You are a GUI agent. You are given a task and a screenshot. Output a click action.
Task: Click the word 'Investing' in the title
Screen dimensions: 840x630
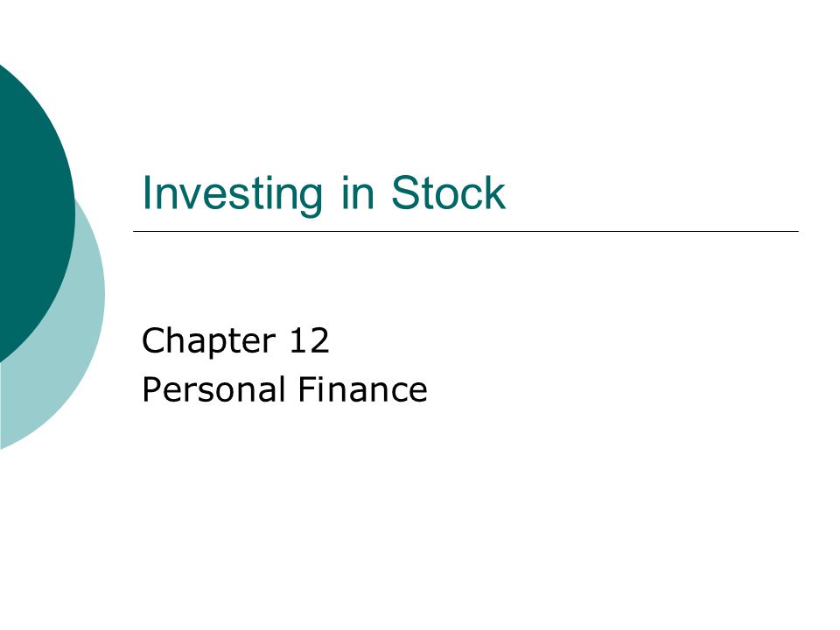click(x=233, y=194)
